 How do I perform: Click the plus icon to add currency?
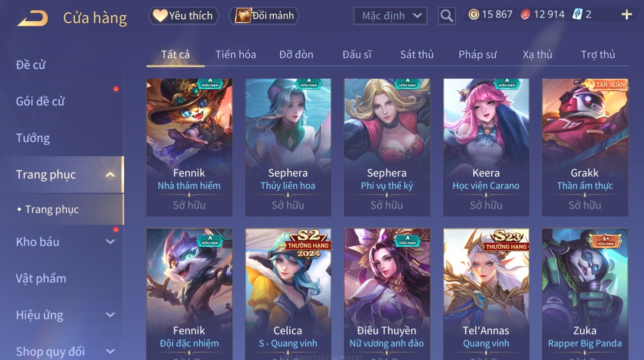(x=626, y=15)
